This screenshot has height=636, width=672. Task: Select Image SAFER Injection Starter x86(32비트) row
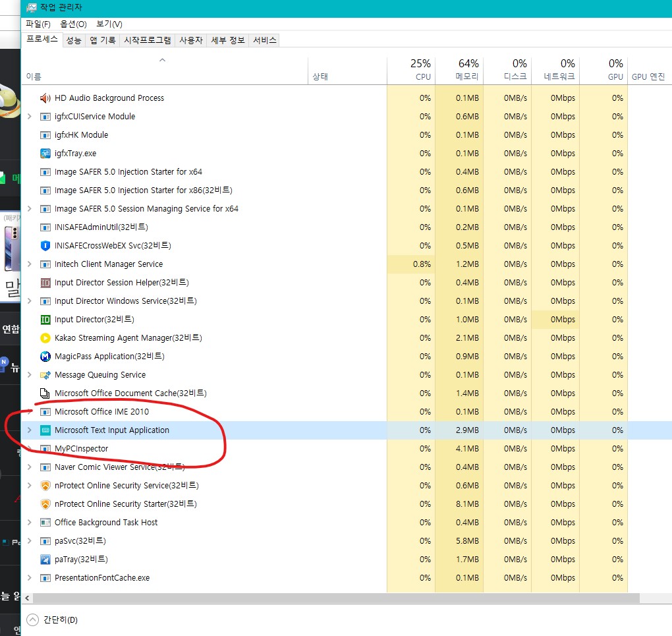[x=347, y=190]
